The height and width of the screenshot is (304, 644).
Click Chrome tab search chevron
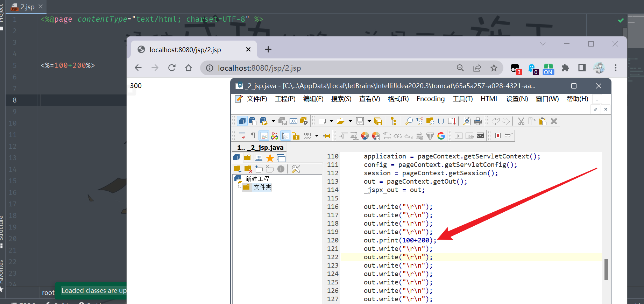point(543,44)
